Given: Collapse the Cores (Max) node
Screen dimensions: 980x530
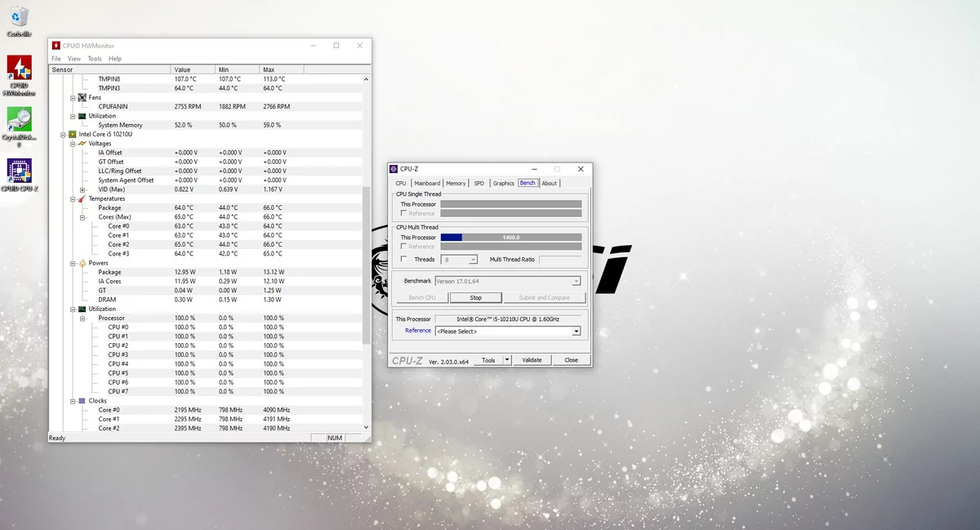Looking at the screenshot, I should click(x=82, y=217).
